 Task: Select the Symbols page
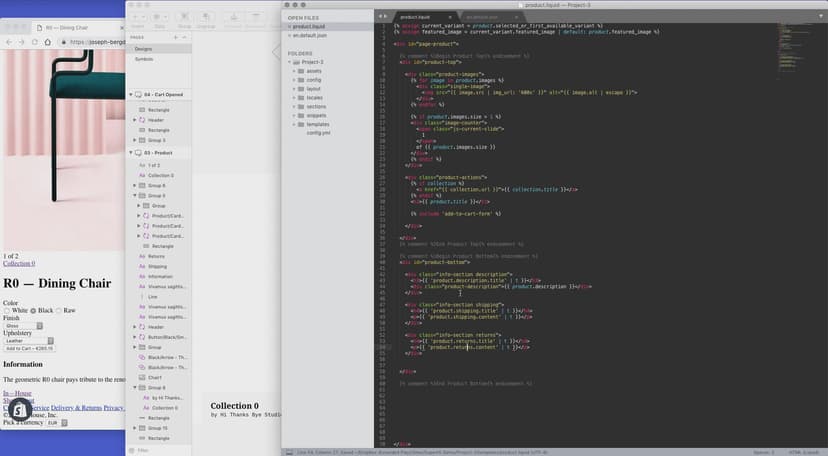click(x=144, y=59)
